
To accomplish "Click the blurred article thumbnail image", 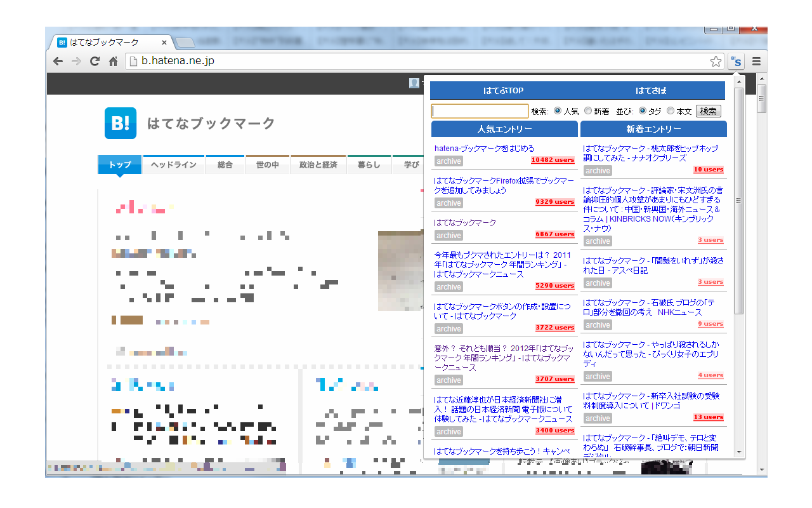I will [x=400, y=271].
